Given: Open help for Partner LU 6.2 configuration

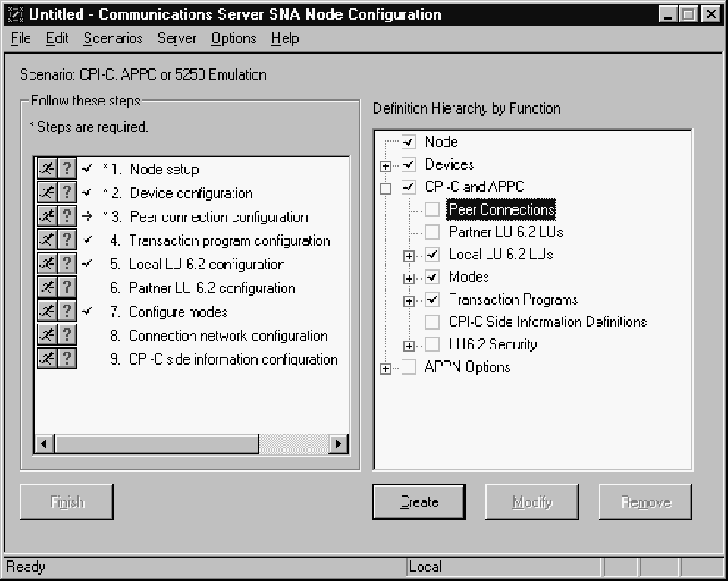Looking at the screenshot, I should [x=67, y=287].
